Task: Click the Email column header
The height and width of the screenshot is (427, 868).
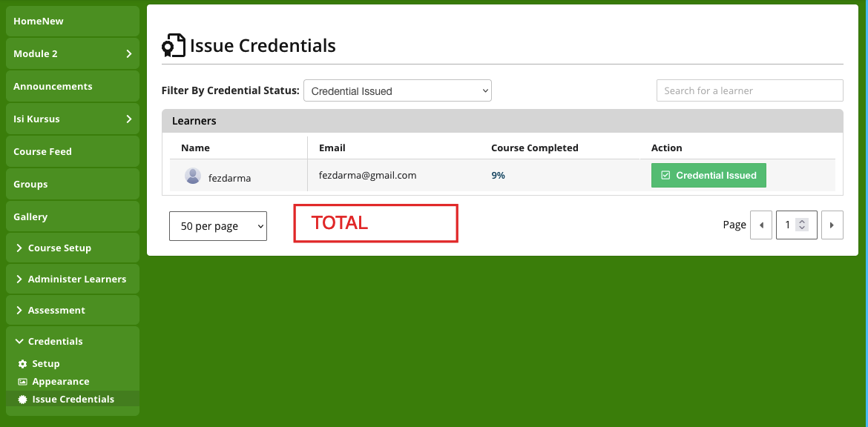Action: 332,148
